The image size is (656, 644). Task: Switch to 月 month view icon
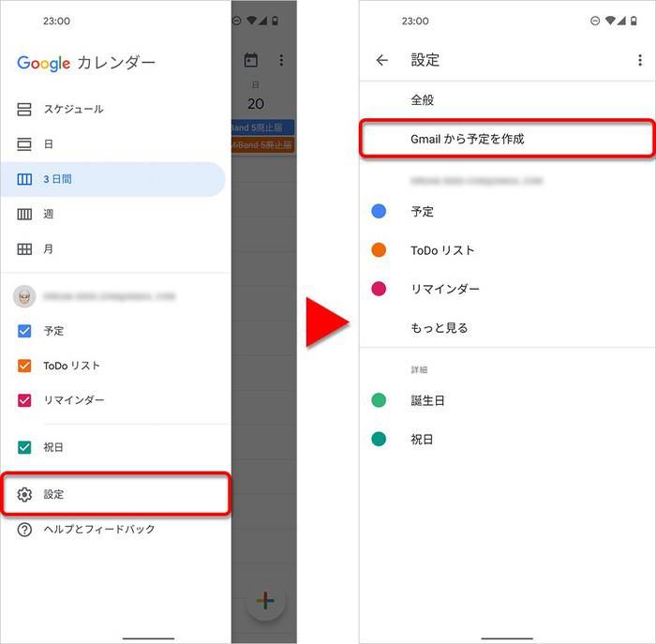coord(24,249)
